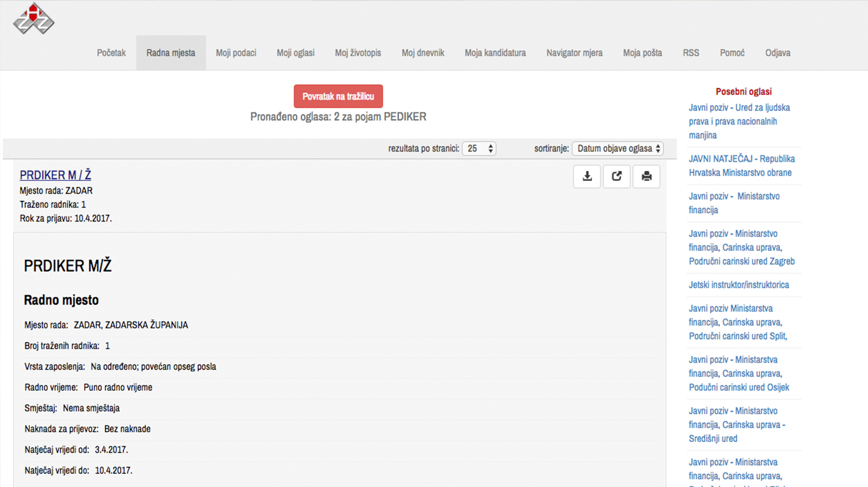Log out using Odjava

(x=777, y=53)
